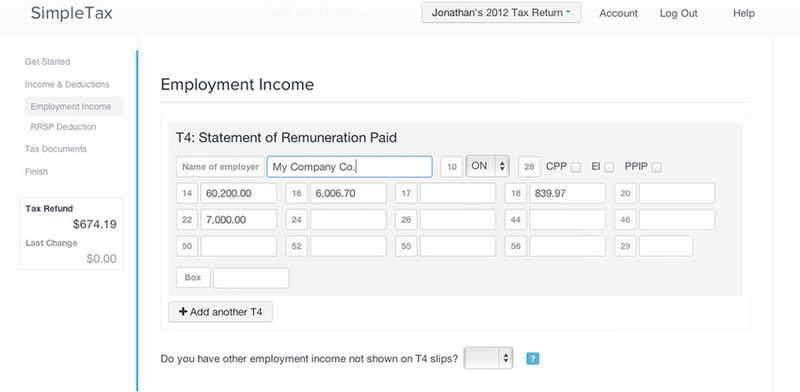Click the empty box 20 field
This screenshot has height=392, width=800.
point(677,193)
